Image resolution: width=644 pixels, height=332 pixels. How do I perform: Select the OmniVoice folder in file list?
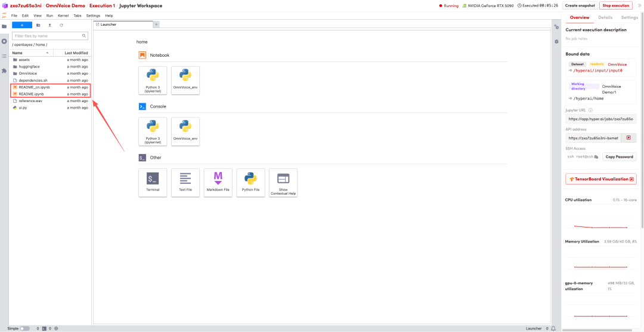click(x=50, y=73)
